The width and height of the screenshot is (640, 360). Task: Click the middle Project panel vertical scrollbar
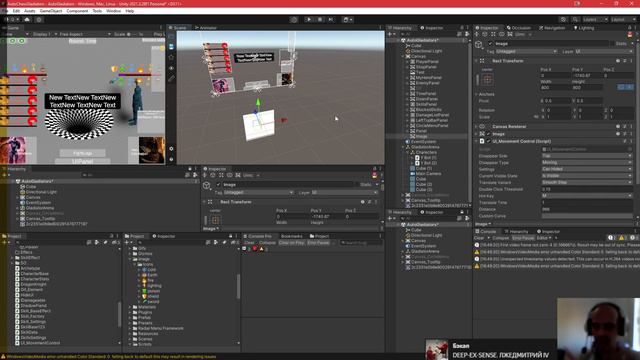(x=238, y=286)
